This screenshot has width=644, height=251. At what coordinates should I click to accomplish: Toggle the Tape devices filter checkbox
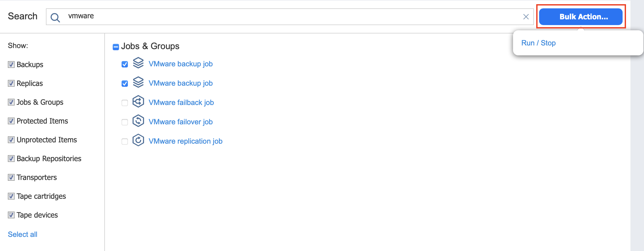(x=11, y=215)
